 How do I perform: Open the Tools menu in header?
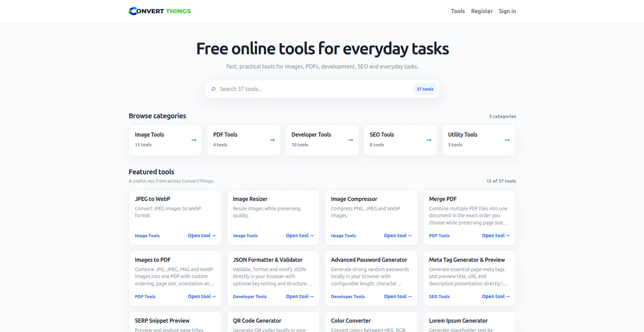pyautogui.click(x=458, y=11)
